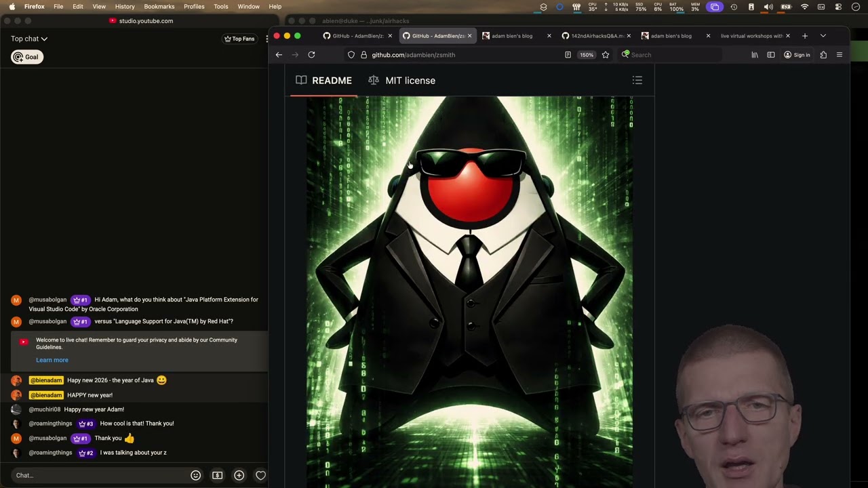Open the Firefox hamburger application menu

(840, 55)
